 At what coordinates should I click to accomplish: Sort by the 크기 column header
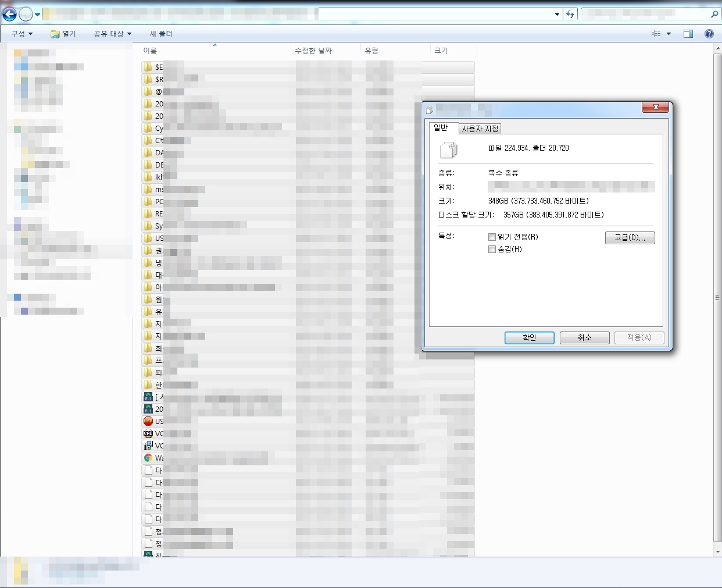(x=453, y=51)
